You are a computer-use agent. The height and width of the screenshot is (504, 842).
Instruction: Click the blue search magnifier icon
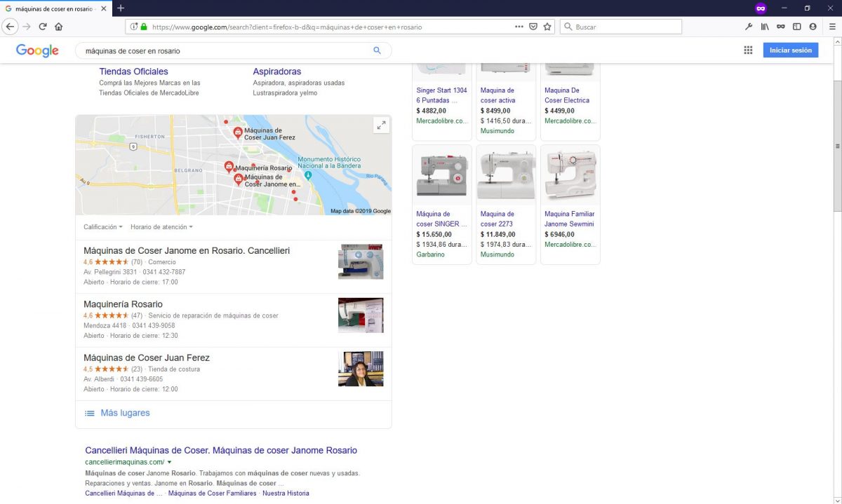[377, 50]
